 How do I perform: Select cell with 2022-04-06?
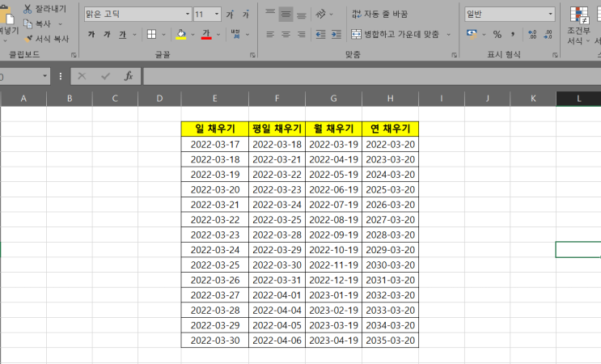click(x=277, y=341)
